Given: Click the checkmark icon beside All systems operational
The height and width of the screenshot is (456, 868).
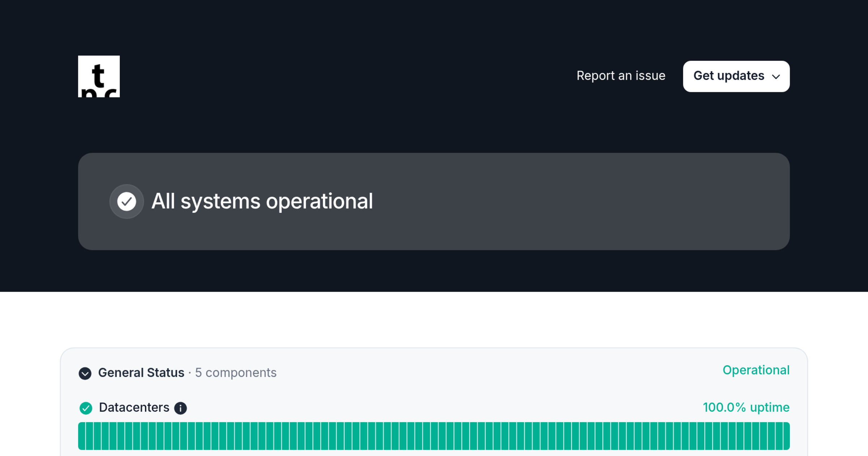Looking at the screenshot, I should 127,201.
